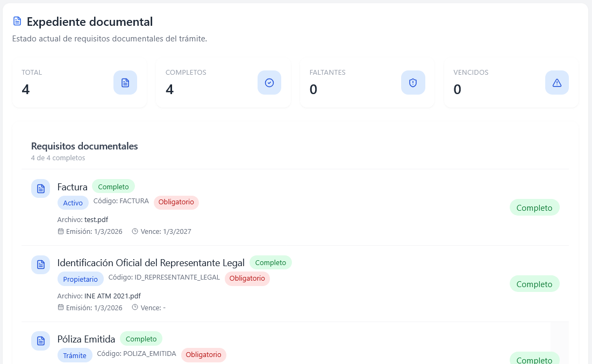592x364 pixels.
Task: Click the right-side Completo status for Factura
Action: click(x=534, y=208)
